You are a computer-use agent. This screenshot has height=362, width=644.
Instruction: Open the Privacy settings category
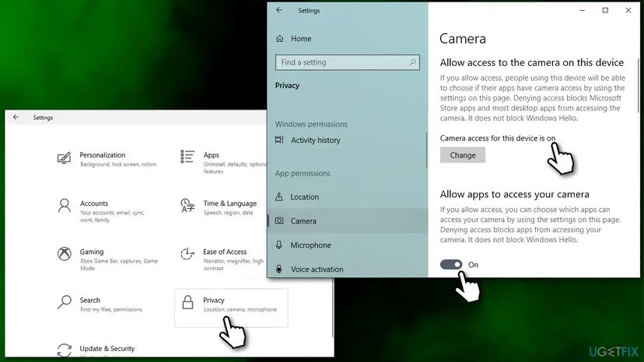[x=231, y=308]
